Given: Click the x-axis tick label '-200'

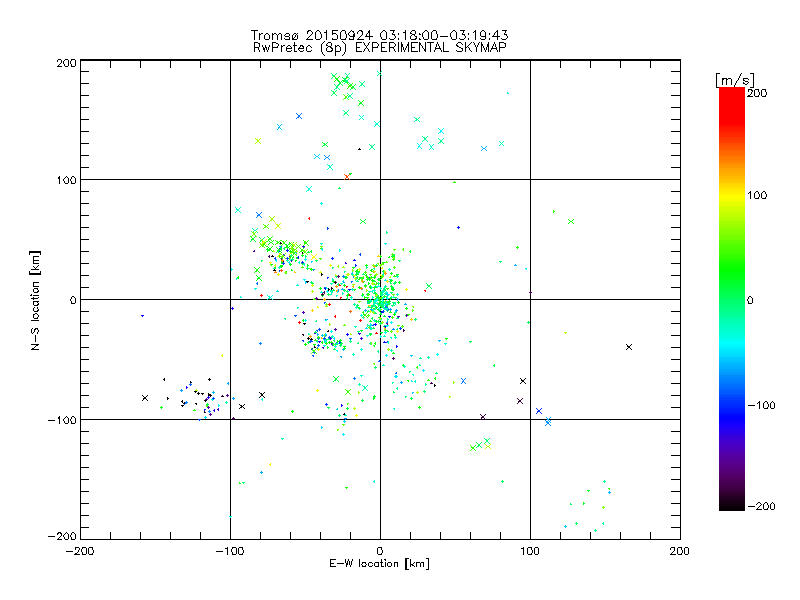Looking at the screenshot, I should [x=80, y=551].
